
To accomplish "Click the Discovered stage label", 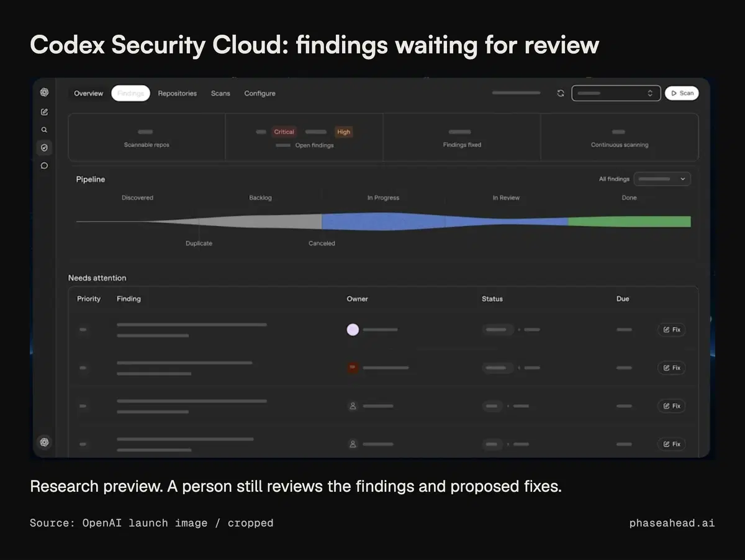I will (x=137, y=197).
